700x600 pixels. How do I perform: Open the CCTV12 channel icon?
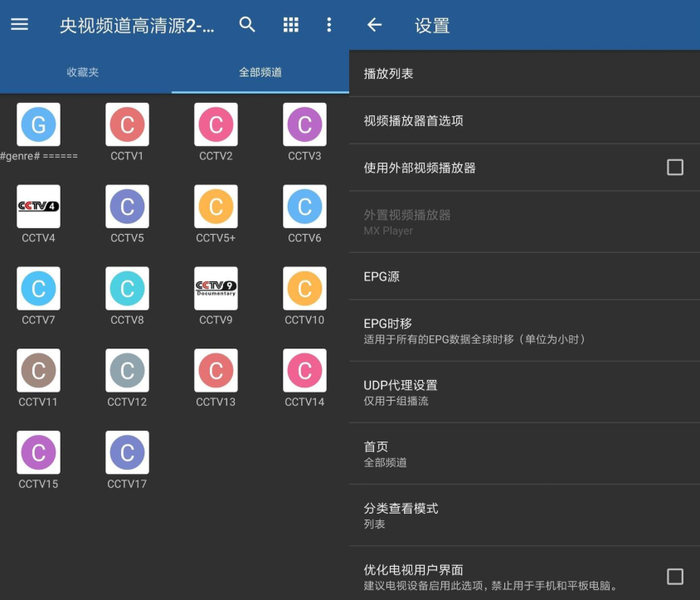tap(127, 370)
